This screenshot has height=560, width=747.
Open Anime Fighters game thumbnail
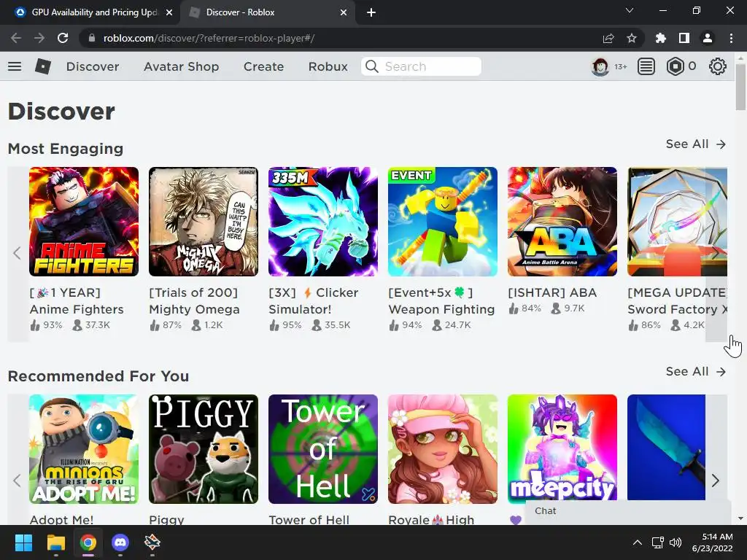tap(84, 222)
